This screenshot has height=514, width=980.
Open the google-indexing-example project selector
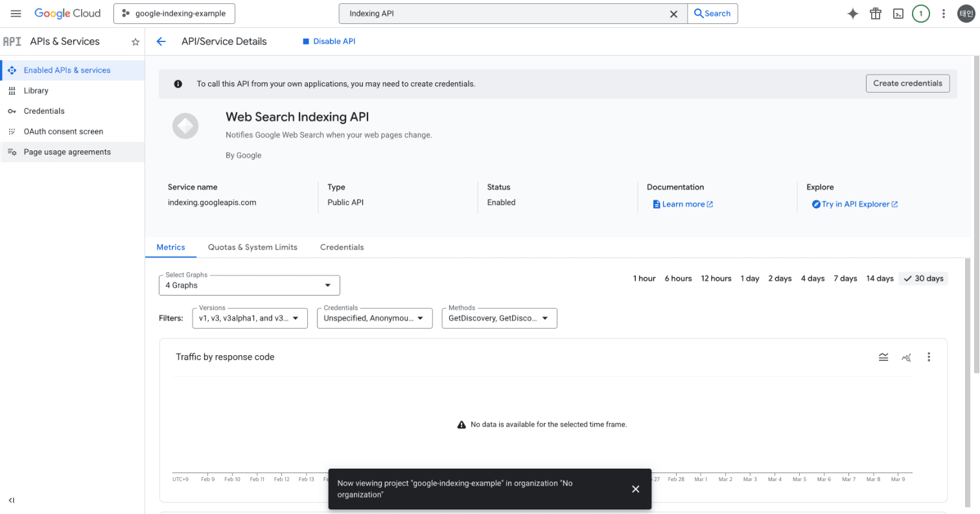(x=174, y=14)
